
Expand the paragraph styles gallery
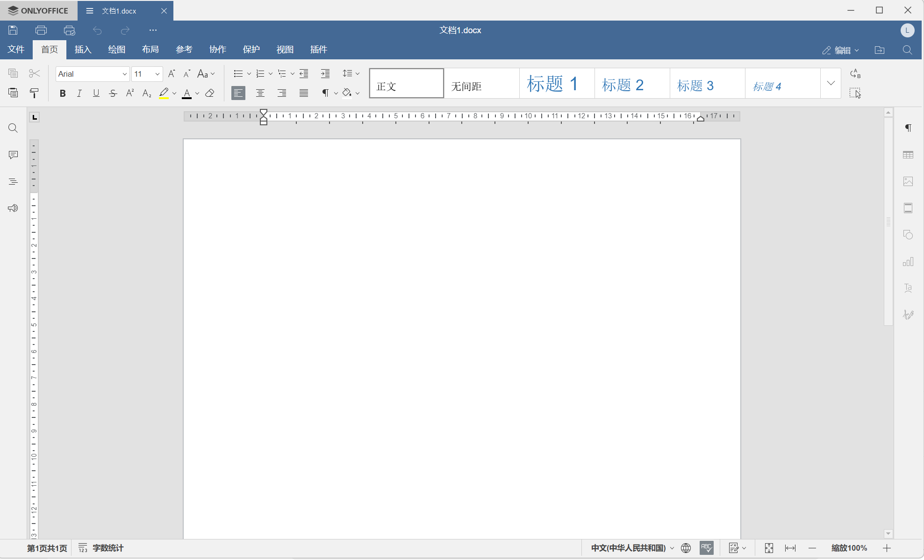pos(831,83)
